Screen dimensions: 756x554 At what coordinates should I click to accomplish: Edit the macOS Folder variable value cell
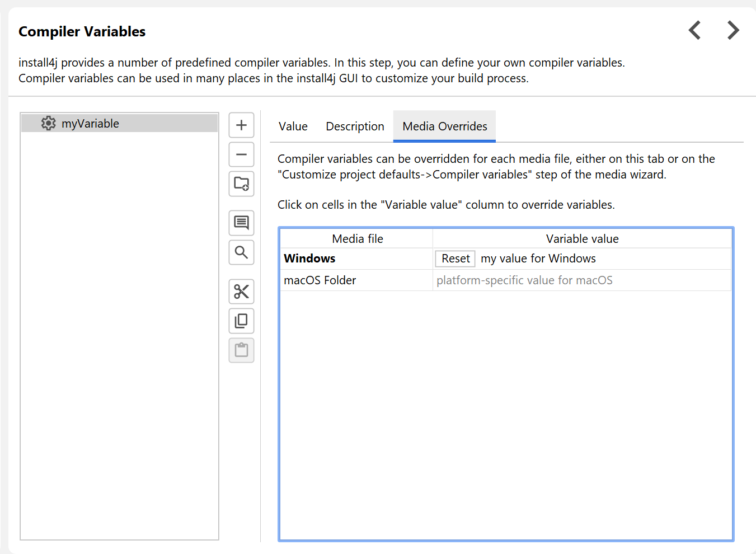(x=581, y=280)
